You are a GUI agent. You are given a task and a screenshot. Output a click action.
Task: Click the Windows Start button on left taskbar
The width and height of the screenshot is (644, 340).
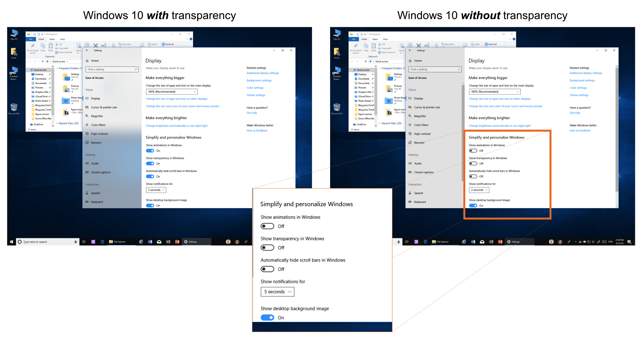(11, 242)
